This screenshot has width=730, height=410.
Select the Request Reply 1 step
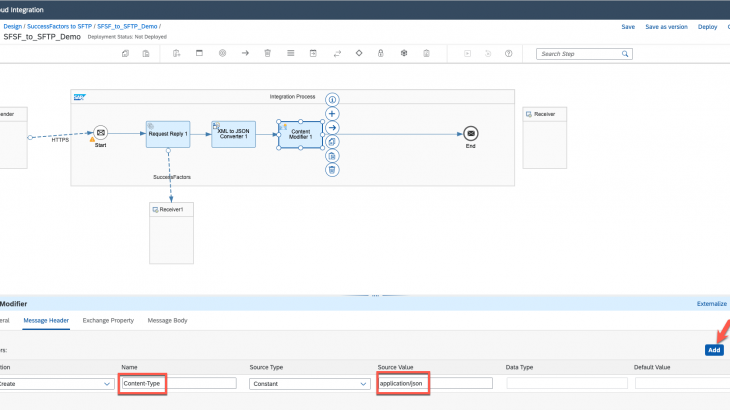(x=168, y=134)
